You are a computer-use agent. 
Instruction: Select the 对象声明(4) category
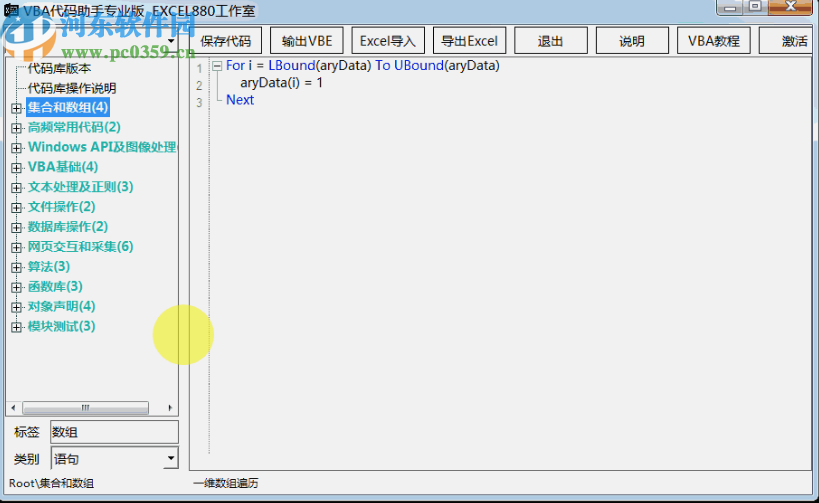[62, 307]
